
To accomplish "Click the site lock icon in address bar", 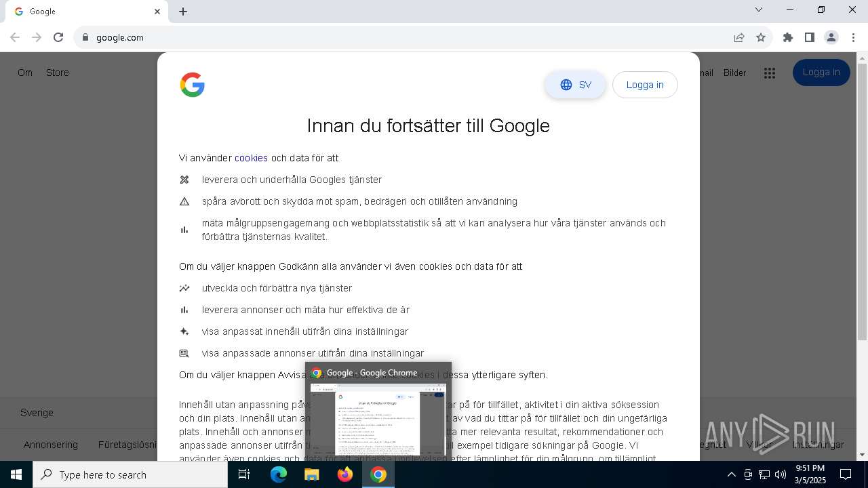I will (85, 37).
